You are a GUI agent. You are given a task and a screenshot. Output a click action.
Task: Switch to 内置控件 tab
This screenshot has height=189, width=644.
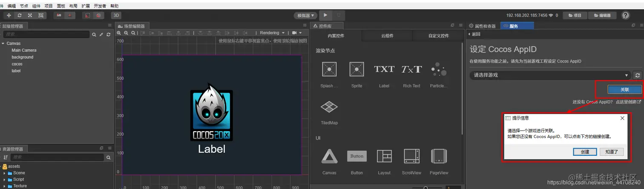tap(336, 36)
